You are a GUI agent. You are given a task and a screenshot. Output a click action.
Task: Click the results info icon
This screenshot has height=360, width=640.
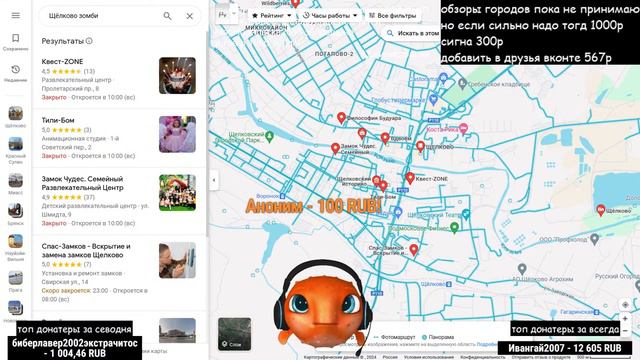[89, 41]
